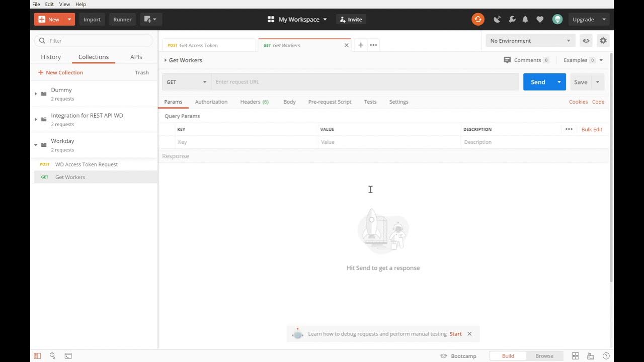The height and width of the screenshot is (362, 644).
Task: Open the console icon in status bar
Action: [68, 356]
